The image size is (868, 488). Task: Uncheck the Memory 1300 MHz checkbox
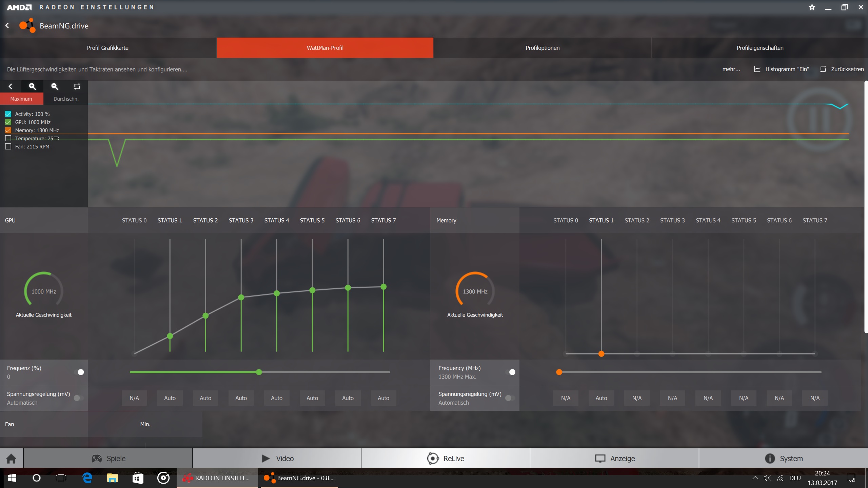pos(8,130)
